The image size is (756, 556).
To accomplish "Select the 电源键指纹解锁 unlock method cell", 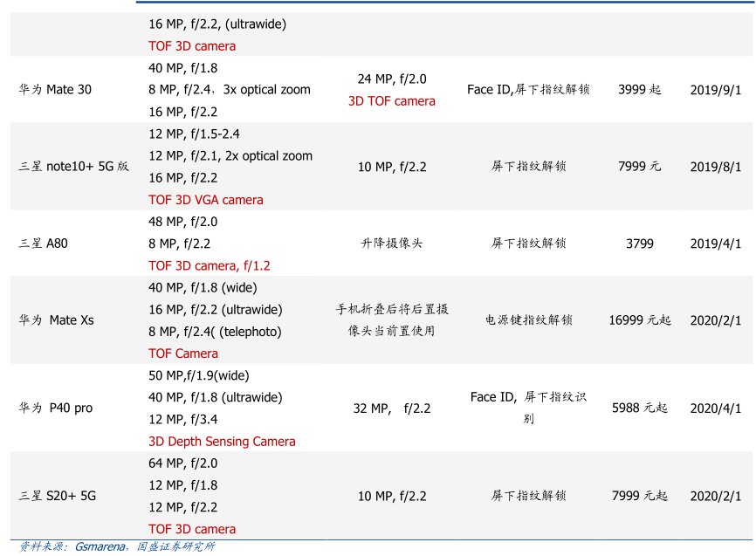I will 528,320.
